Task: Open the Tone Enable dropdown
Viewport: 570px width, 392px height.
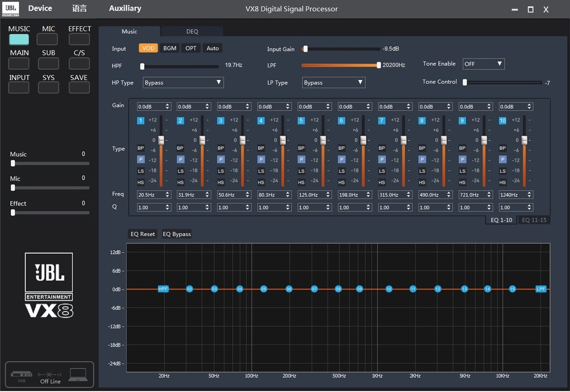Action: 483,63
